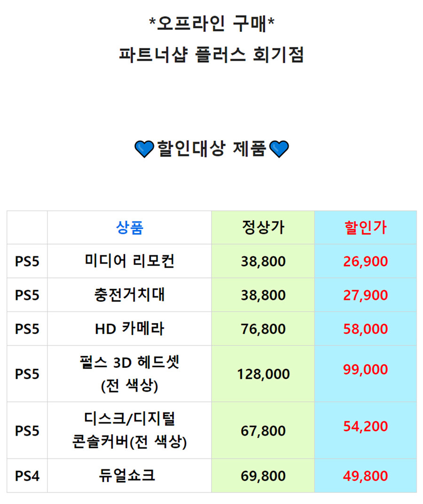
Task: Click the *오프라인 구매* title text
Action: coord(211,23)
